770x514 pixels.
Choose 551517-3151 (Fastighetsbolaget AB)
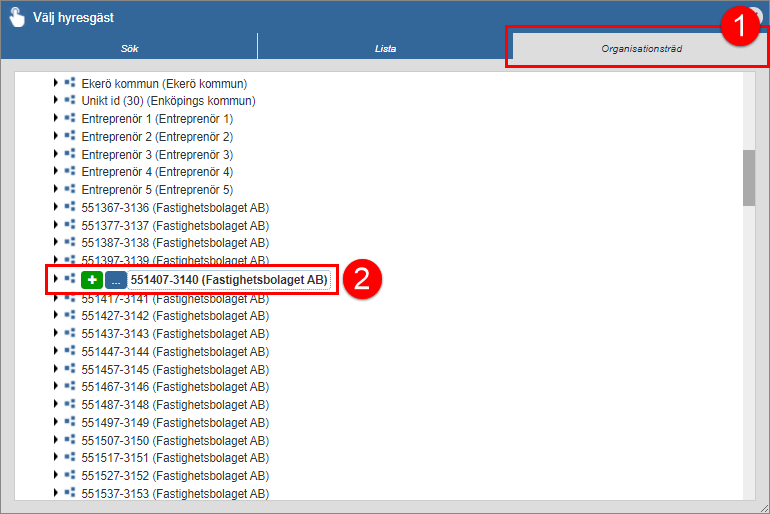click(174, 457)
